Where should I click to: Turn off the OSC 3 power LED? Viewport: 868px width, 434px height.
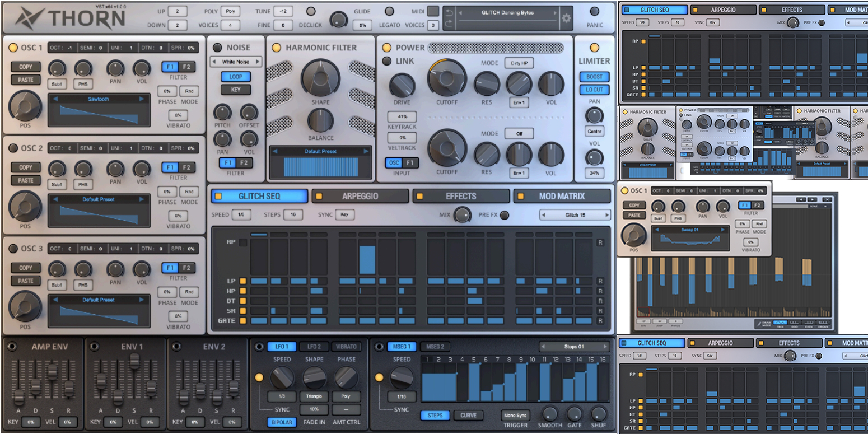13,249
